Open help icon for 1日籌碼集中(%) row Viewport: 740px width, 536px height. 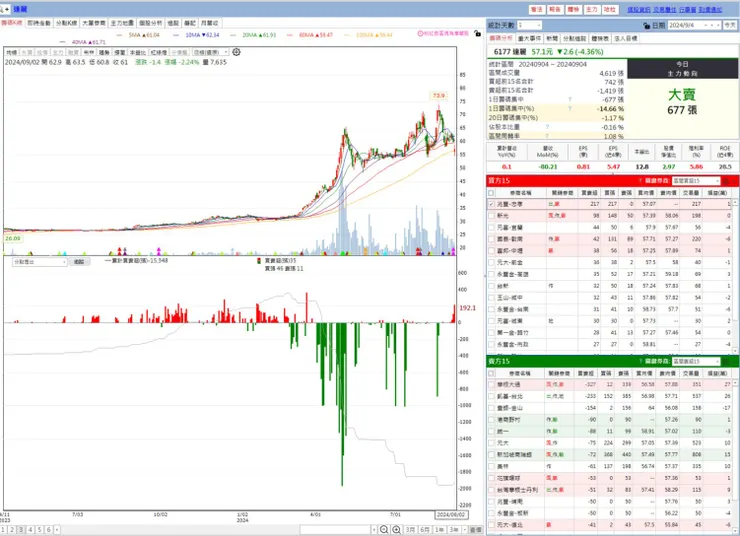pos(570,109)
